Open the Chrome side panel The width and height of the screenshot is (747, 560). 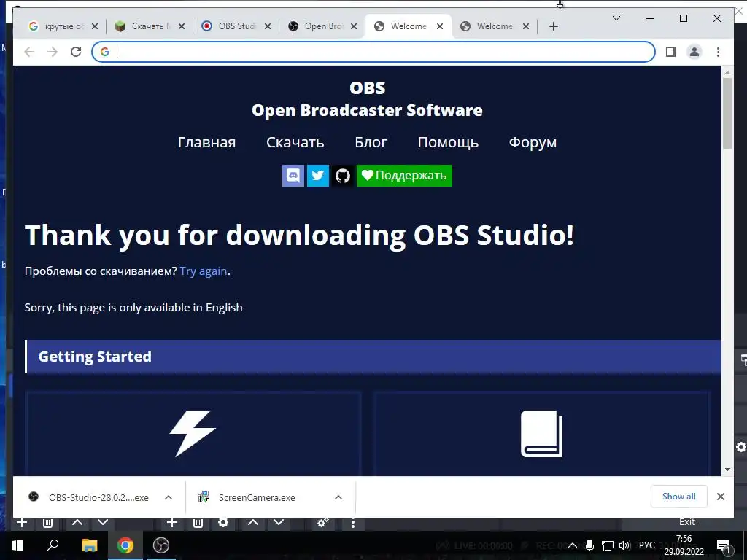[x=671, y=52]
